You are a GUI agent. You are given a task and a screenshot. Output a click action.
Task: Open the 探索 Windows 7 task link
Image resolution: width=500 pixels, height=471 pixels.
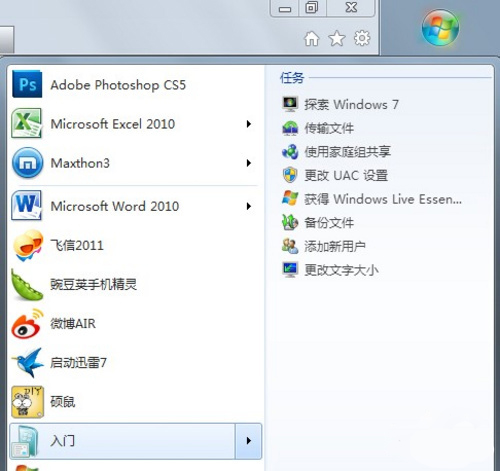pyautogui.click(x=351, y=105)
